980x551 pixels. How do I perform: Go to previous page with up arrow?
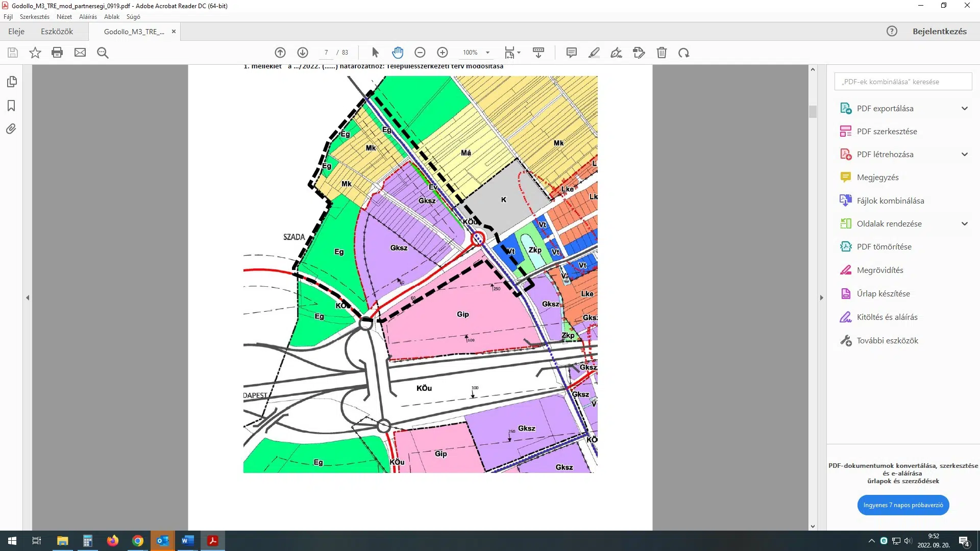pyautogui.click(x=280, y=53)
